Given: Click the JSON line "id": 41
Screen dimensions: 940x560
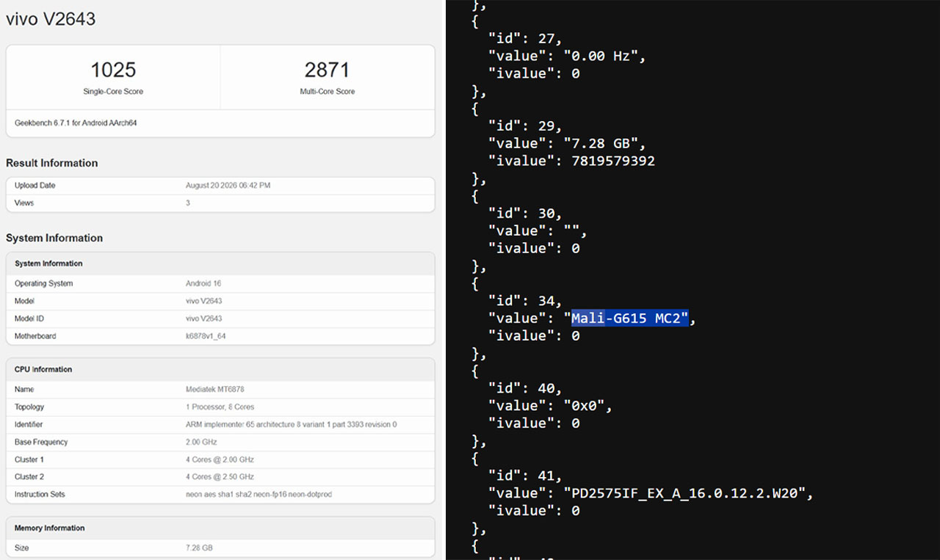Looking at the screenshot, I should pyautogui.click(x=525, y=475).
